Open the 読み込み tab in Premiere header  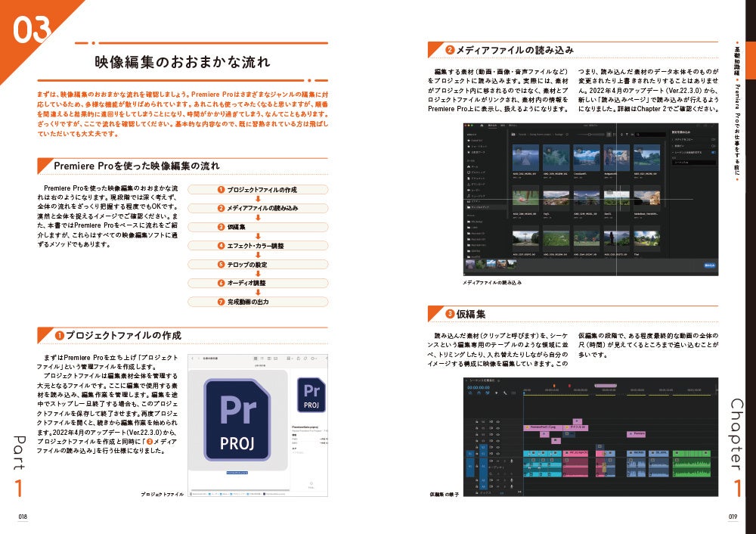click(492, 126)
